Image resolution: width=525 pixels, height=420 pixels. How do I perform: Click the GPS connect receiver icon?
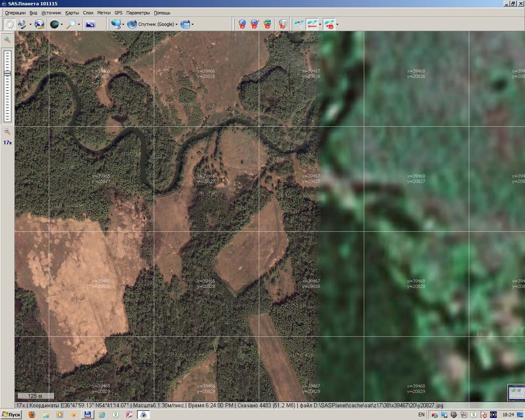tap(299, 24)
